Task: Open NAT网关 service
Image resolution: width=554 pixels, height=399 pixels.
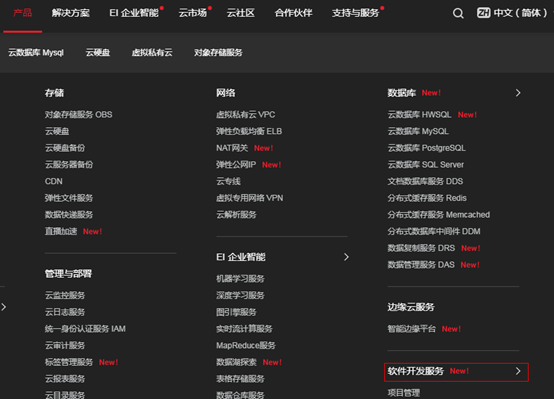Action: tap(232, 148)
